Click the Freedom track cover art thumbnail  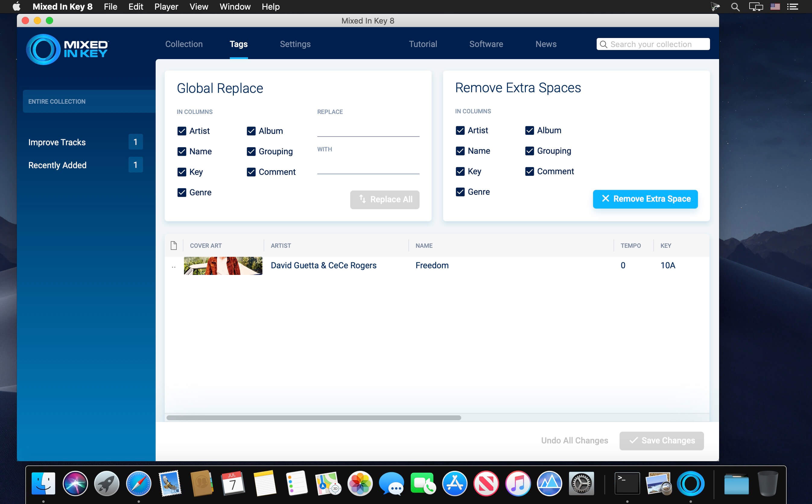[223, 266]
